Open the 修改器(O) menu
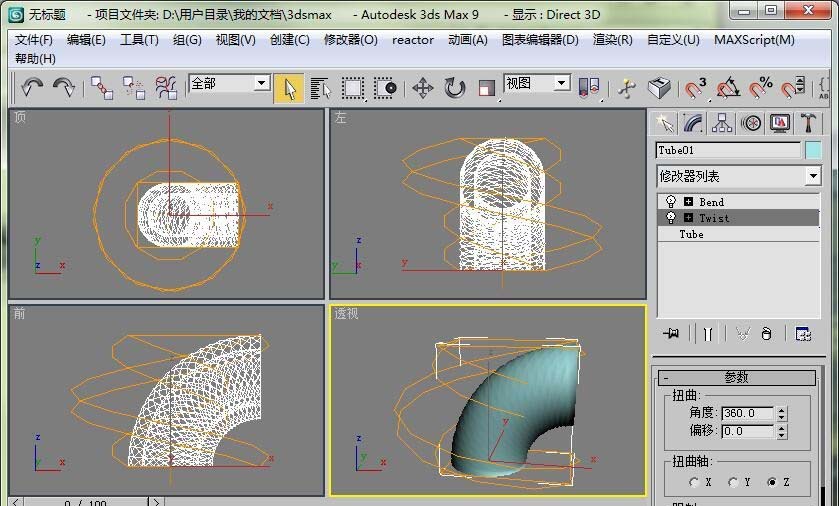 tap(350, 40)
